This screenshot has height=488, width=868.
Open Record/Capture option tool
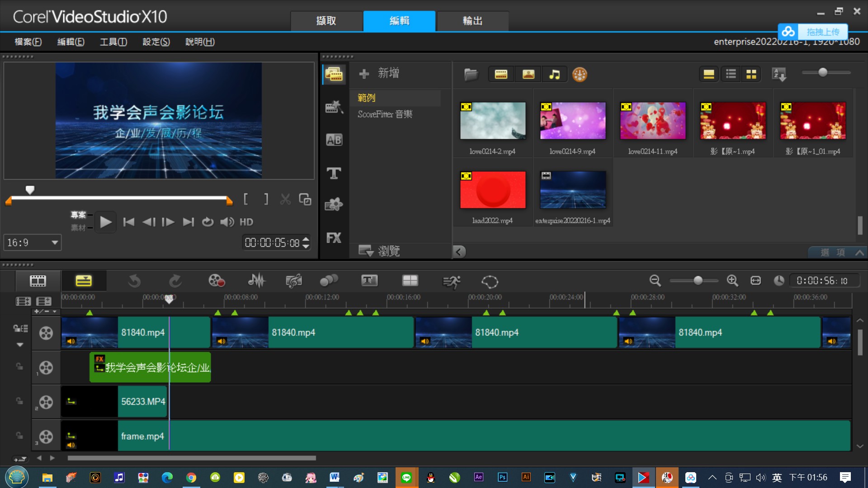pos(217,281)
